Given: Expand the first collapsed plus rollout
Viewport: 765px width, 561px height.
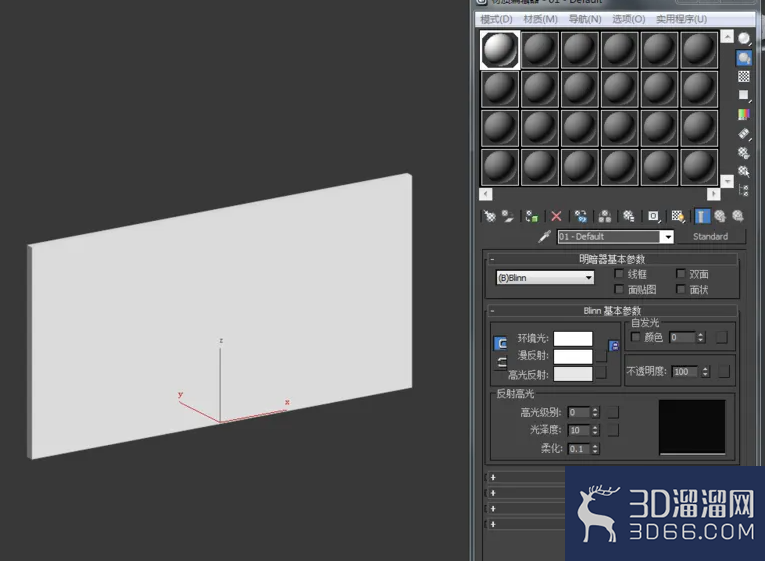Looking at the screenshot, I should click(493, 477).
